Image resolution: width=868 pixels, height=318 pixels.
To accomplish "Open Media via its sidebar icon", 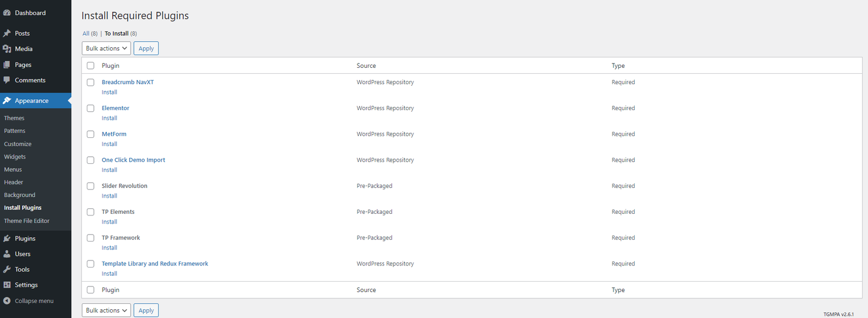I will pyautogui.click(x=7, y=49).
